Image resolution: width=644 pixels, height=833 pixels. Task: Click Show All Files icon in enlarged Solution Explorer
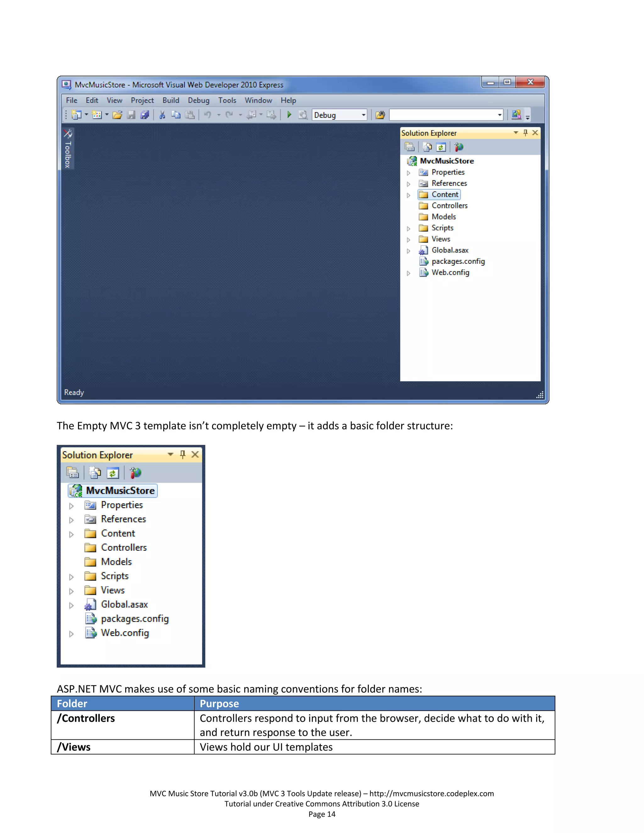pyautogui.click(x=95, y=473)
